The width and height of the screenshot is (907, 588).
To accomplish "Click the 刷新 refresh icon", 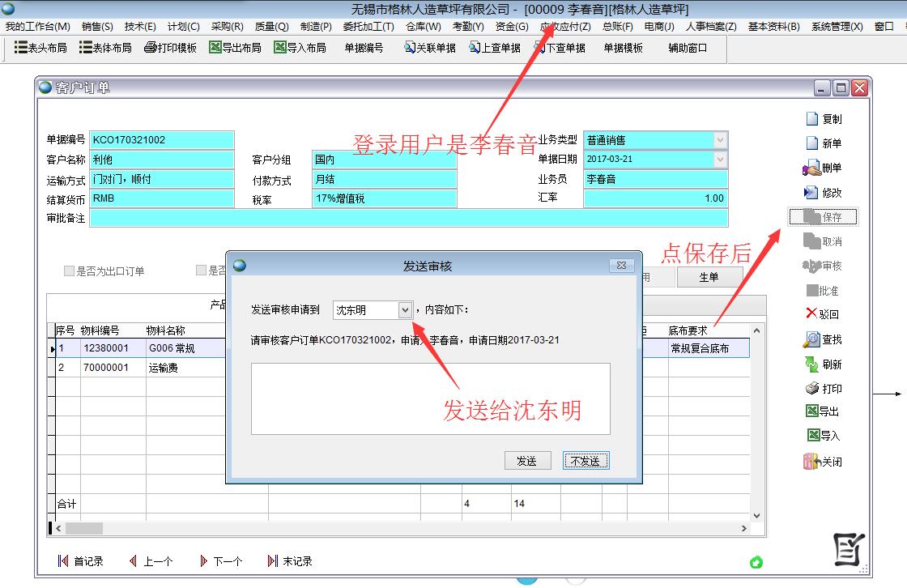I will (811, 364).
